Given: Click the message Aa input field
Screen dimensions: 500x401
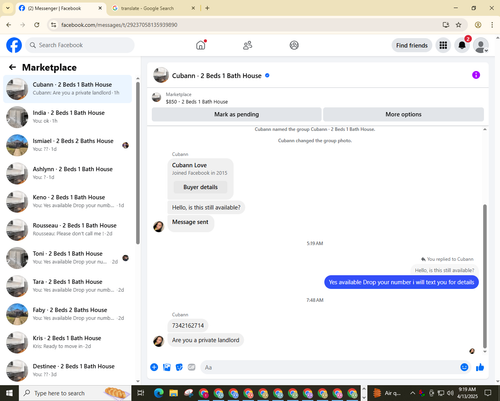Looking at the screenshot, I should tap(336, 367).
